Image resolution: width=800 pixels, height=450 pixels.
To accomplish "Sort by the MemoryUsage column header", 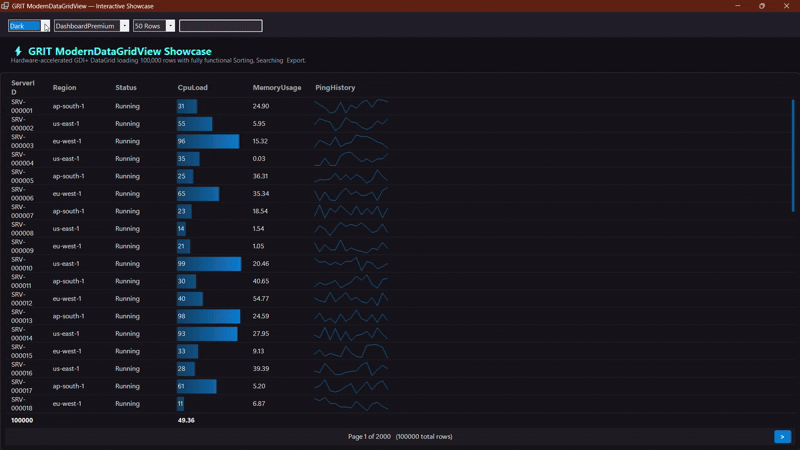I will coord(277,88).
